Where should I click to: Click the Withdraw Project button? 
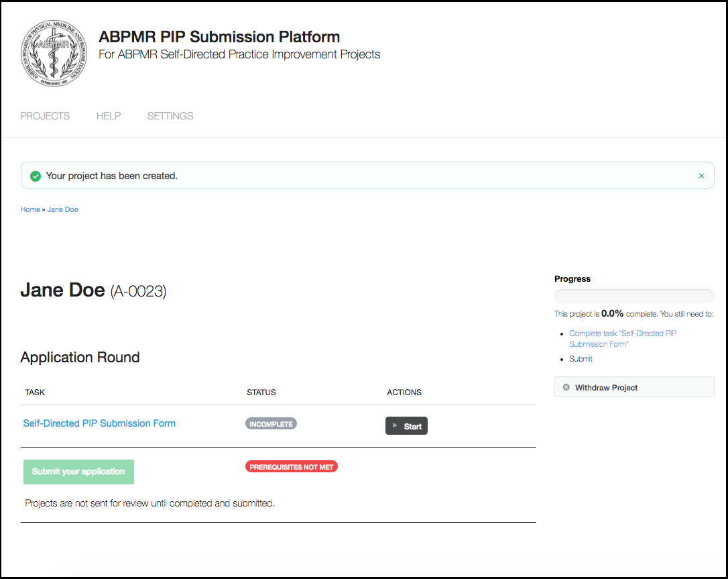(x=633, y=387)
